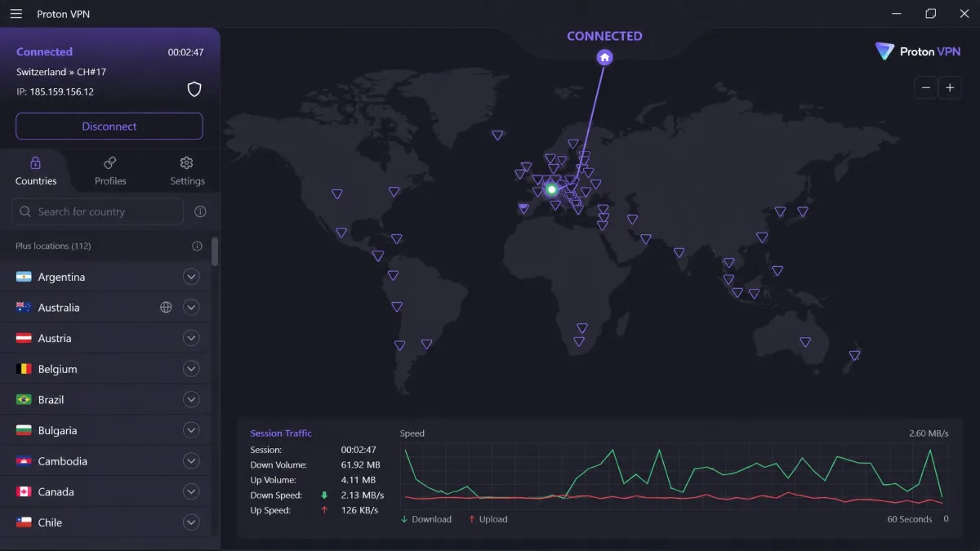
Task: Click the Session Traffic heading
Action: tap(281, 433)
